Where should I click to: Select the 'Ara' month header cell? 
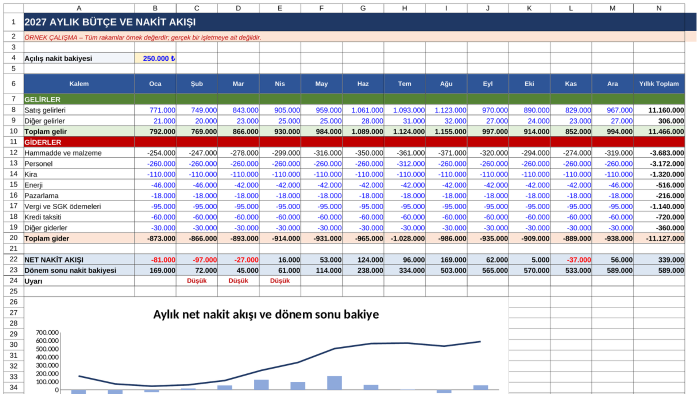point(612,83)
